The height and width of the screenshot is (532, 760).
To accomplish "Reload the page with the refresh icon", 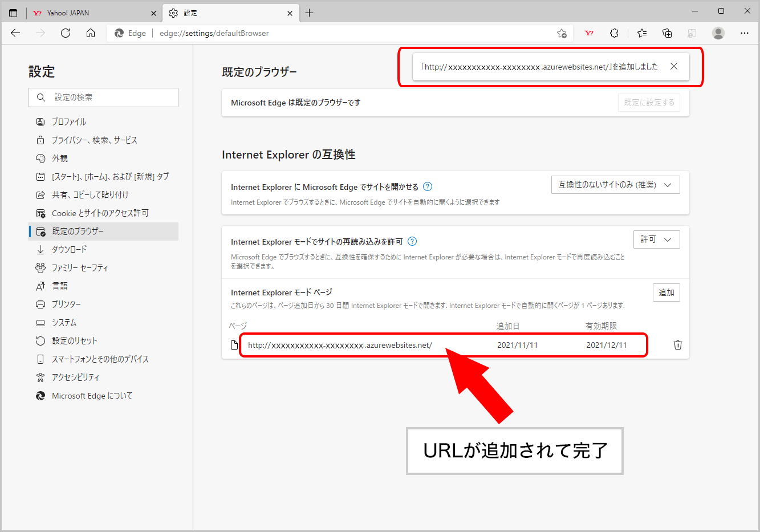I will click(66, 33).
